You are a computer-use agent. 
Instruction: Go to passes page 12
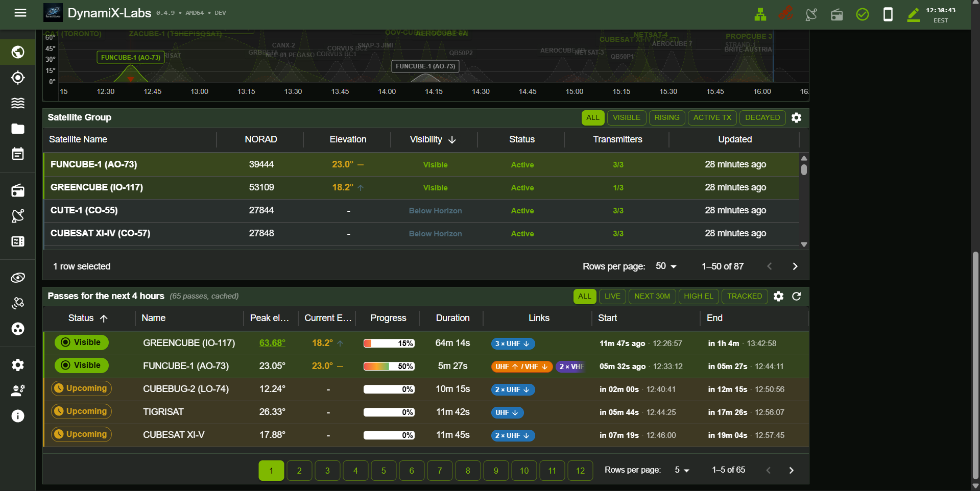pos(580,471)
